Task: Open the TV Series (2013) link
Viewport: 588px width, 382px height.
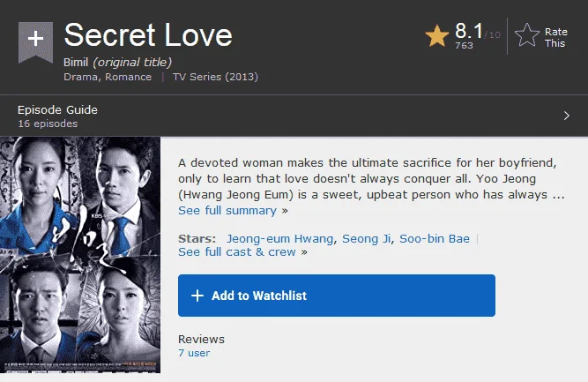Action: point(215,77)
